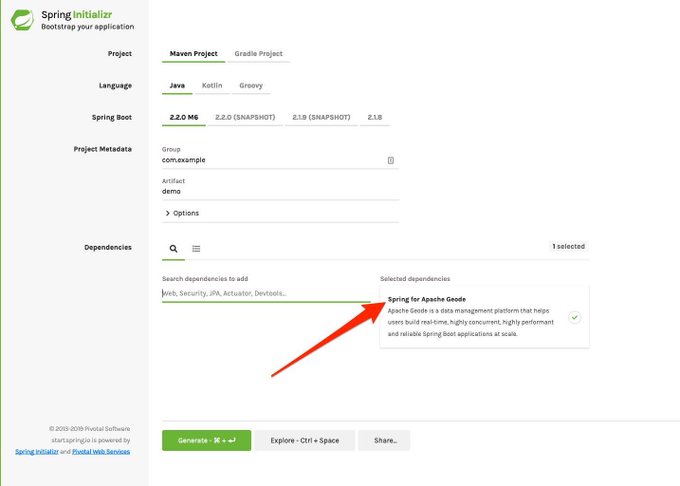This screenshot has width=680, height=486.
Task: Switch to dependency search view icon
Action: coord(173,248)
